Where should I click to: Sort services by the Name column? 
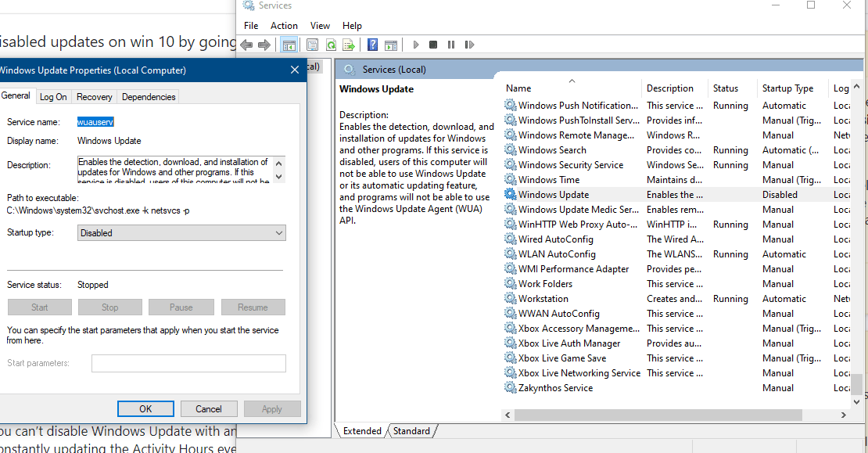click(x=572, y=88)
